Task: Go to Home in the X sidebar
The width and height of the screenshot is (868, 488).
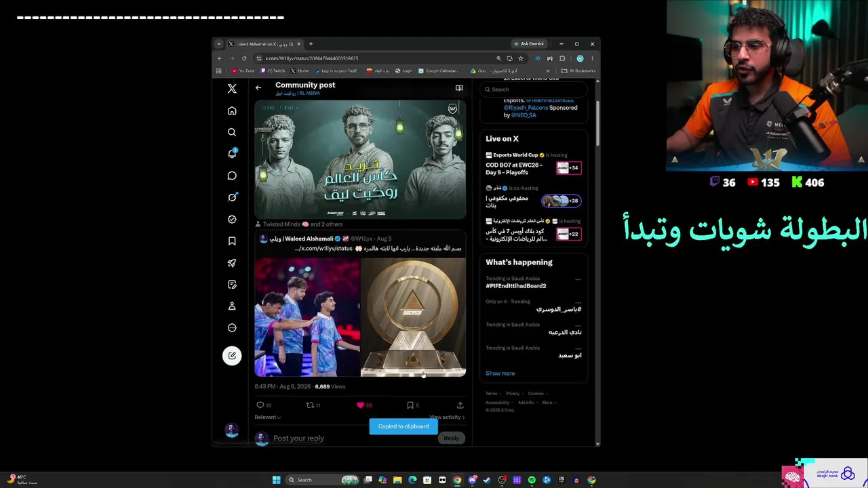Action: [x=232, y=110]
